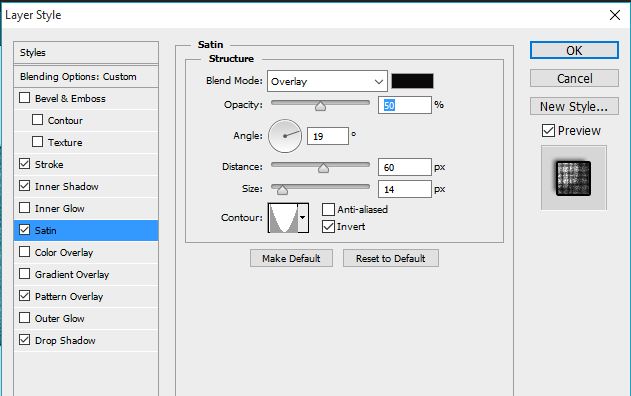Toggle the Preview checkbox

[548, 130]
